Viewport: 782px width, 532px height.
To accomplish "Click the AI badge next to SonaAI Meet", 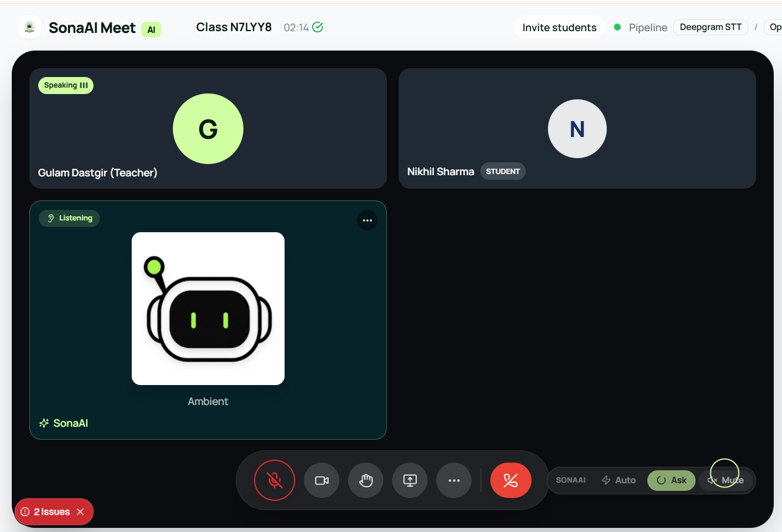I will (x=151, y=30).
